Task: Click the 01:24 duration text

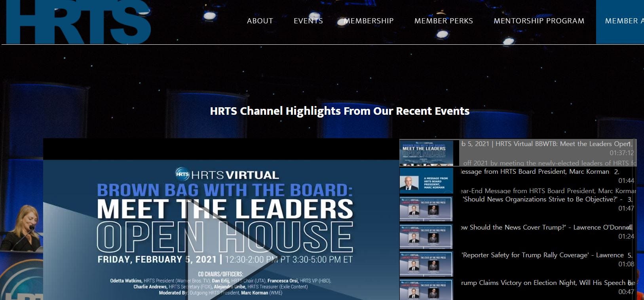Action: (626, 236)
